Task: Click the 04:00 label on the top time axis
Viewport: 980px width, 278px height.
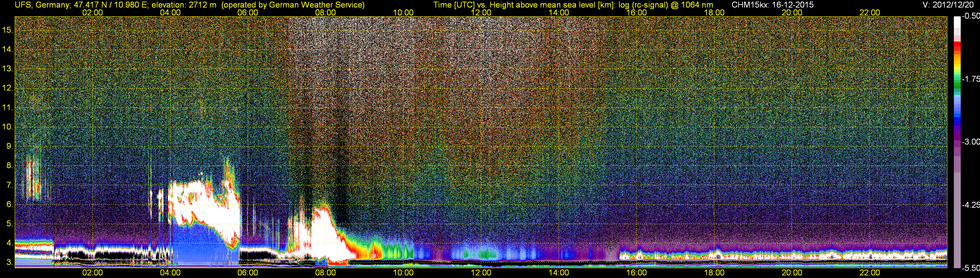Action: pyautogui.click(x=170, y=12)
